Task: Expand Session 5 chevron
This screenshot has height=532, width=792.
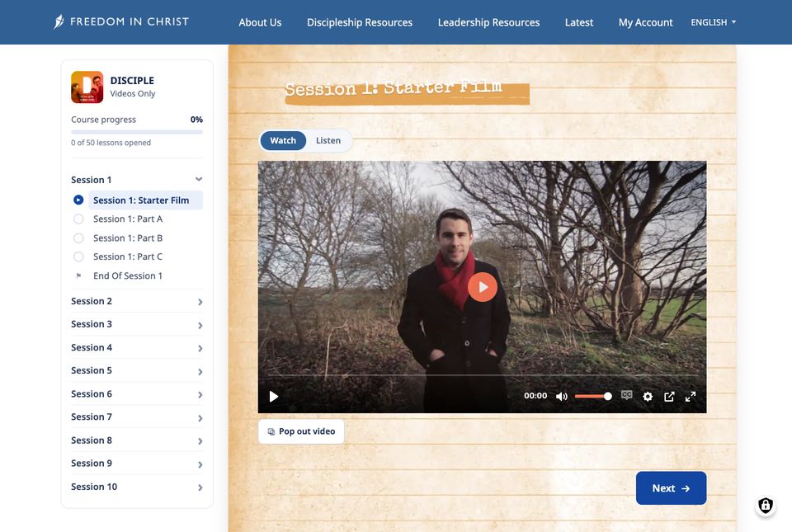Action: pos(200,371)
